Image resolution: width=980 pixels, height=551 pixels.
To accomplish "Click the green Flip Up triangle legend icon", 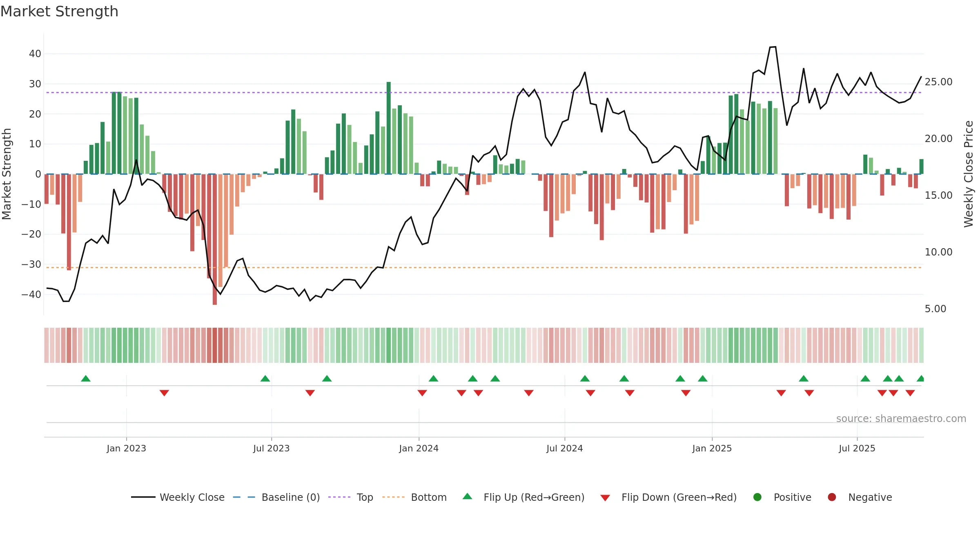I will click(x=468, y=496).
